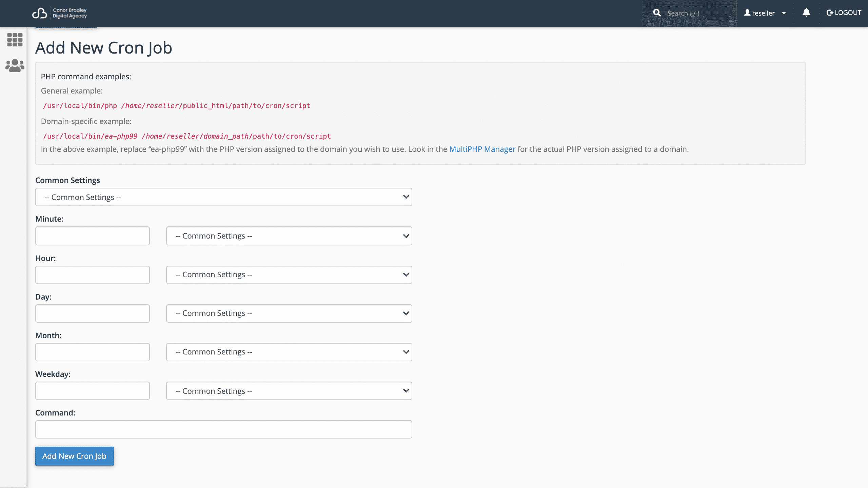Open the user manager people icon
Image resolution: width=868 pixels, height=488 pixels.
point(15,66)
